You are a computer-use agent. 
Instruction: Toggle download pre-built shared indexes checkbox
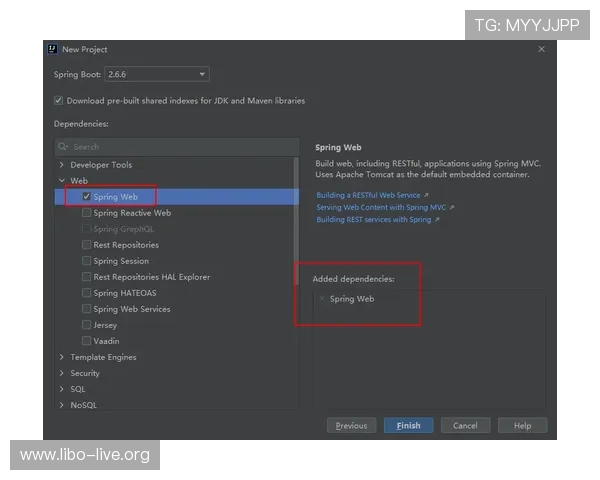[x=59, y=101]
